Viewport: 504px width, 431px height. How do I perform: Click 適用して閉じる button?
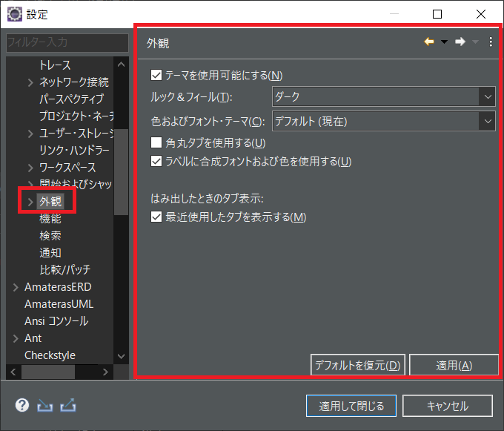[x=351, y=406]
